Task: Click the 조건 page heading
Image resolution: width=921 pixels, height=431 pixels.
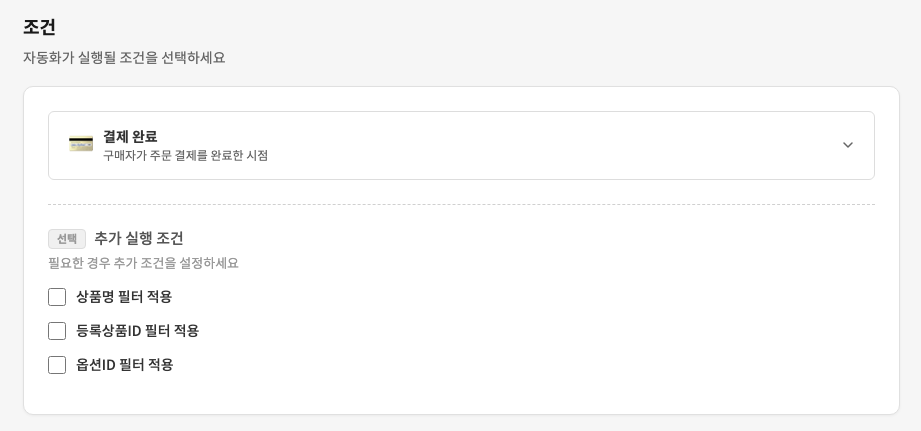Action: click(x=40, y=27)
